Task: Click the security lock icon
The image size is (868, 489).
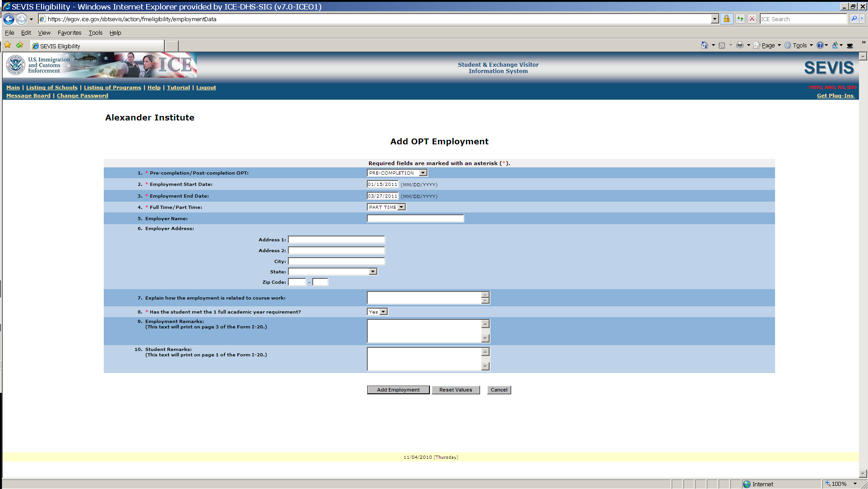Action: (726, 19)
